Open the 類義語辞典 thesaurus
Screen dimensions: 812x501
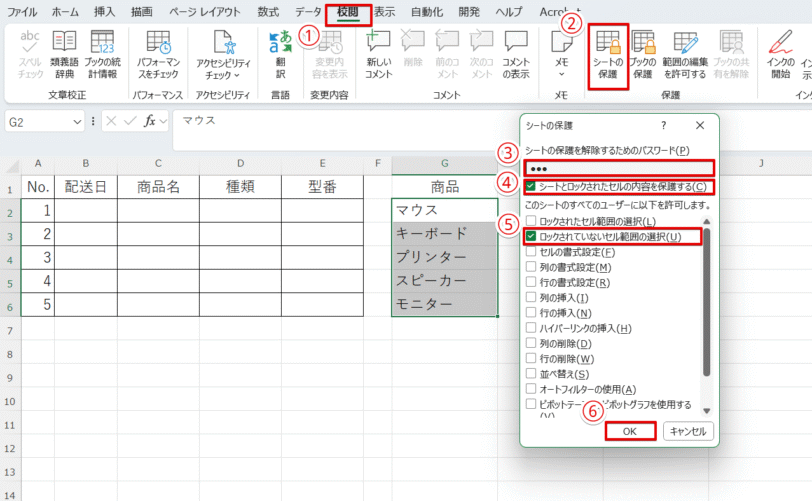(x=64, y=54)
